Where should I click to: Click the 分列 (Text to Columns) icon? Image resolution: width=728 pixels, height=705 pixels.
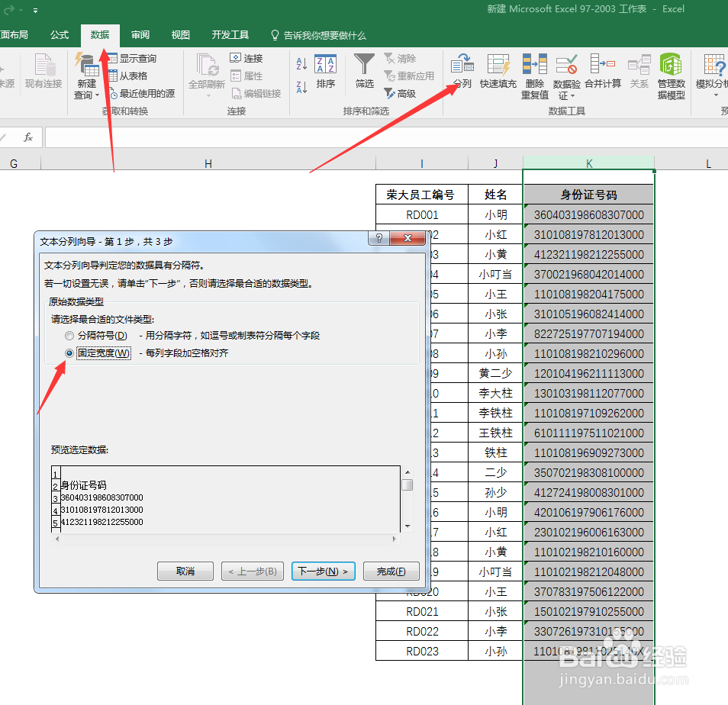click(x=462, y=65)
